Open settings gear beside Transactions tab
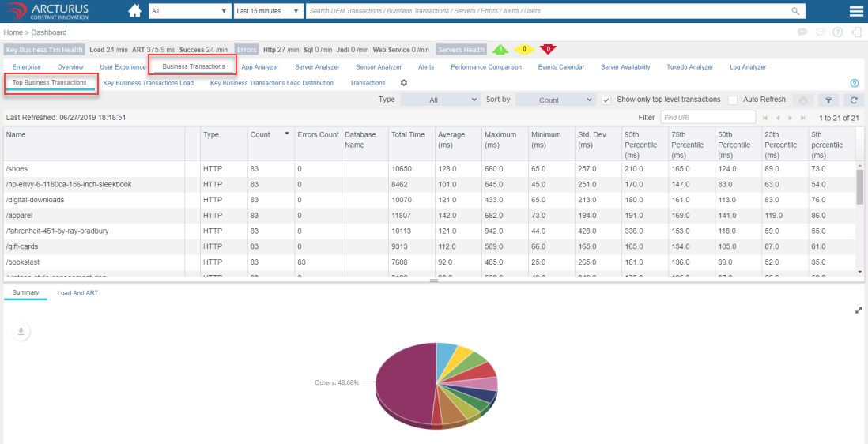868x444 pixels. 404,83
